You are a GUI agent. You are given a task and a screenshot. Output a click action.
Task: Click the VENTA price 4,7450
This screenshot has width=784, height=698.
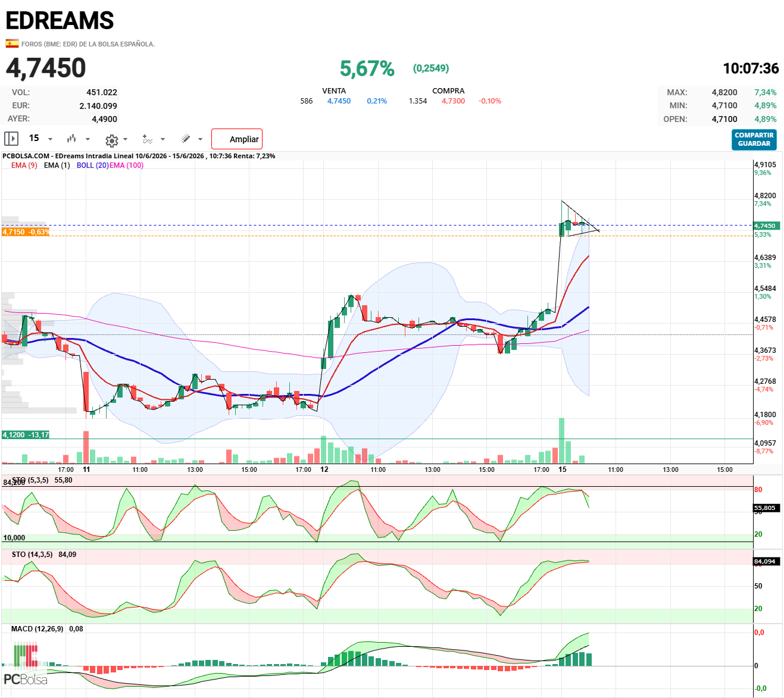pos(339,101)
